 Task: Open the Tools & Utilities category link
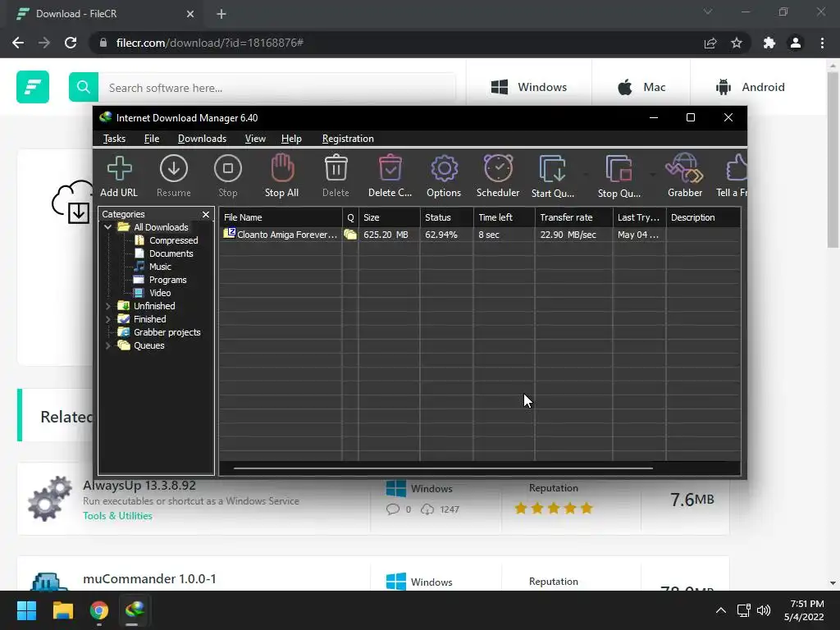tap(117, 516)
